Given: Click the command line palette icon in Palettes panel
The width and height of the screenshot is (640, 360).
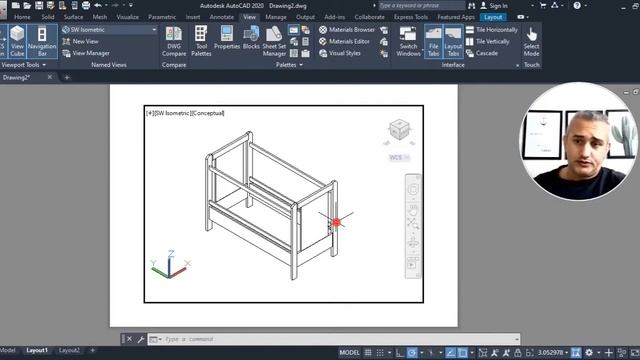Looking at the screenshot, I should click(293, 30).
